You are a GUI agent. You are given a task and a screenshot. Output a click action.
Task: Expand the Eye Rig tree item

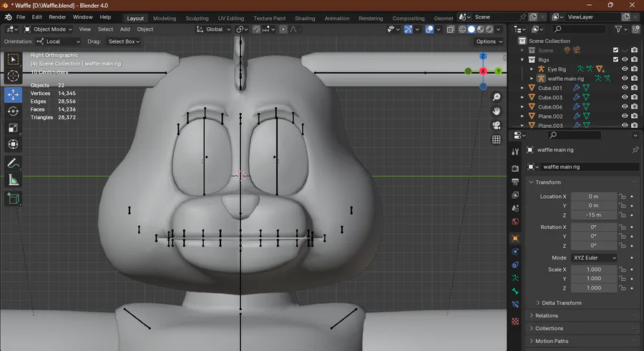[532, 69]
